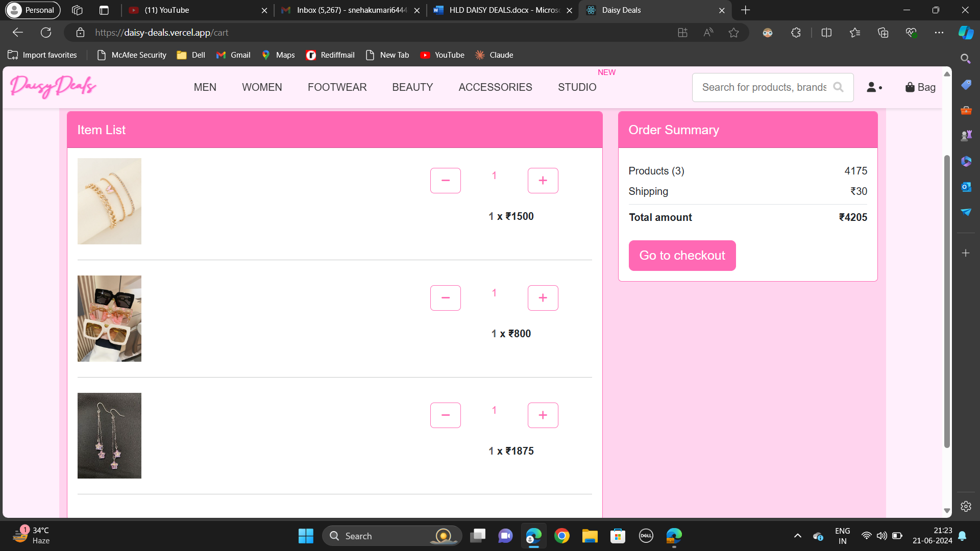Increase bracelet quantity with plus button
980x551 pixels.
click(543, 181)
